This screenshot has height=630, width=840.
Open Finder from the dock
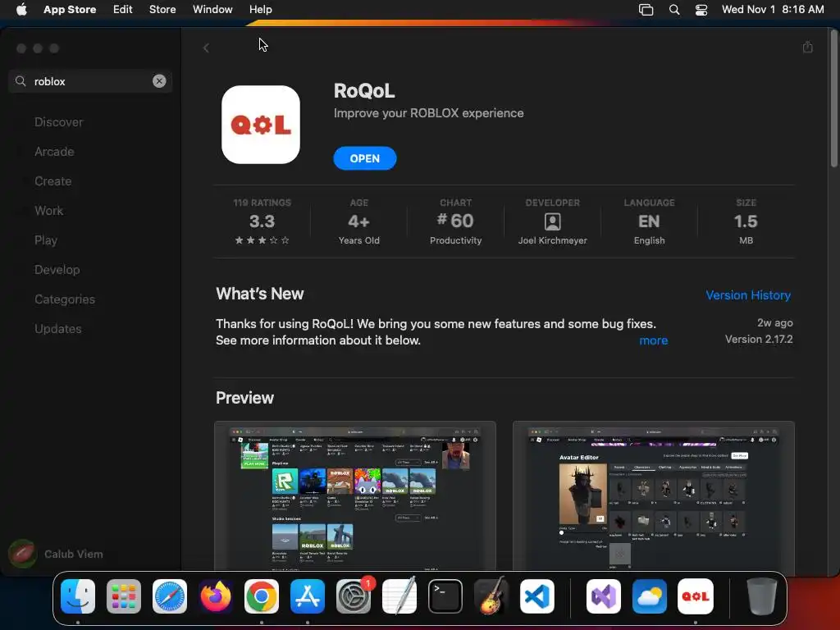(78, 596)
